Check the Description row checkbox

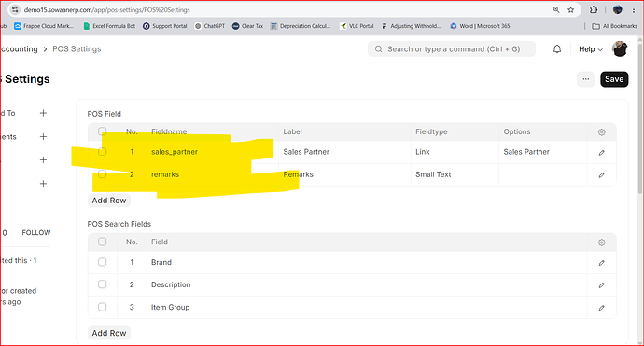(103, 284)
